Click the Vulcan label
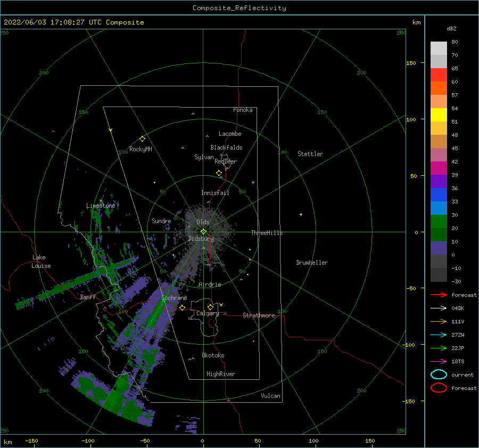 tap(270, 396)
